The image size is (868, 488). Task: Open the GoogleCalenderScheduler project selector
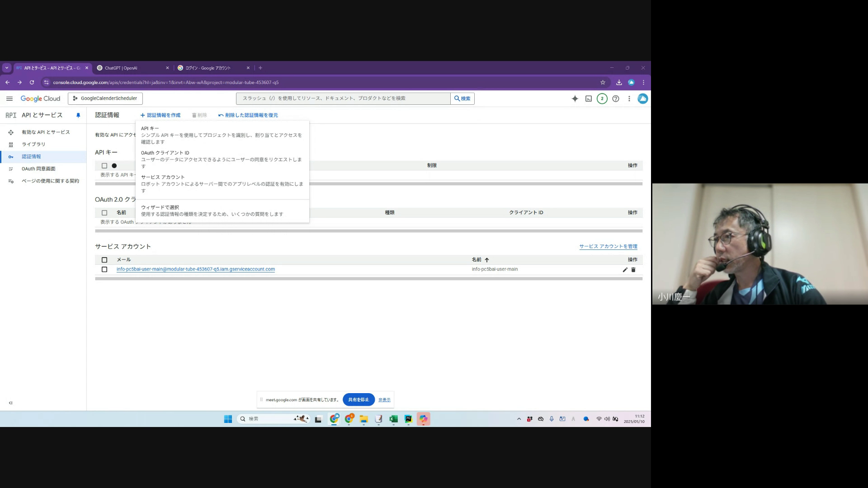point(105,99)
